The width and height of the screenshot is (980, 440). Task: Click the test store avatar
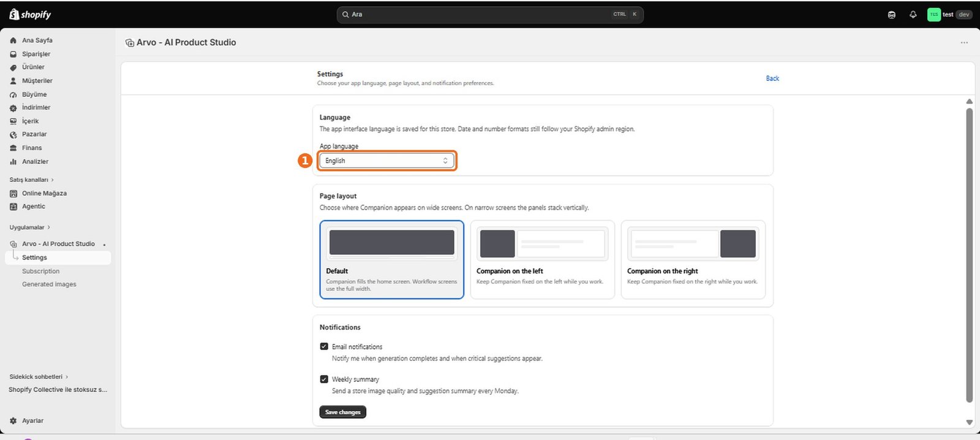point(934,15)
